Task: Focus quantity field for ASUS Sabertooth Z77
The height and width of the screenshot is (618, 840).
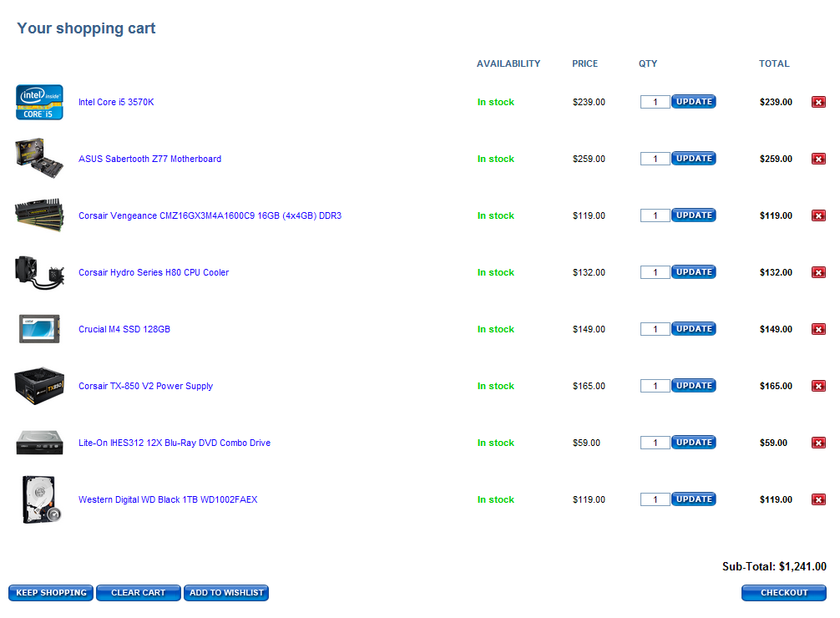Action: tap(655, 159)
